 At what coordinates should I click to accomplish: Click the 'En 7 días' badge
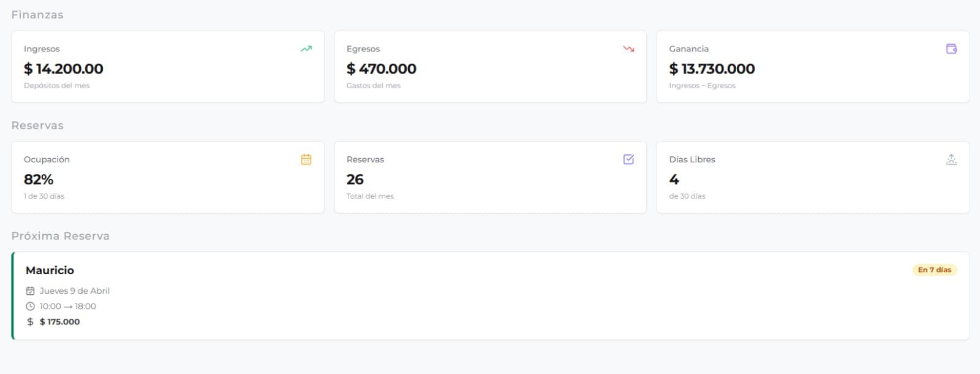(934, 270)
